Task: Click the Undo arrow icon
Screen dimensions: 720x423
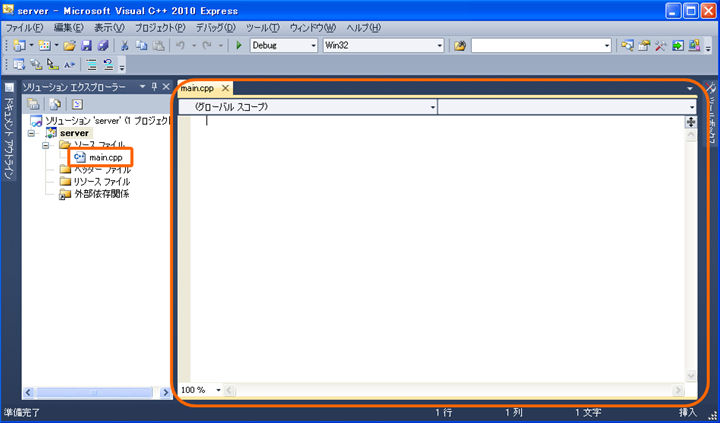Action: (x=180, y=45)
